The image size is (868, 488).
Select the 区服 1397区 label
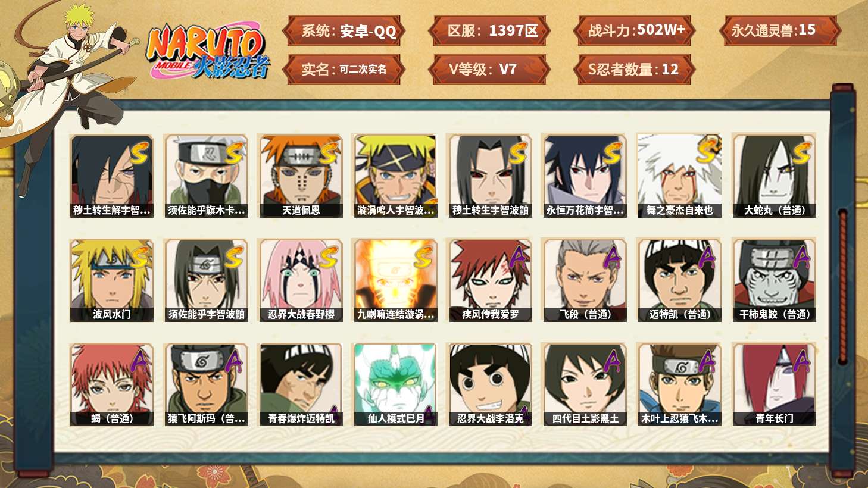tap(490, 30)
